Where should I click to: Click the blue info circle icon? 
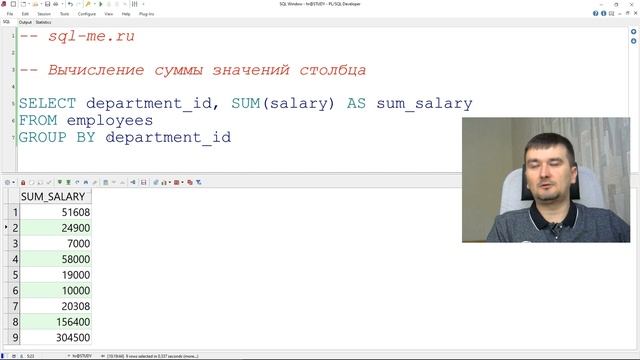click(x=603, y=13)
